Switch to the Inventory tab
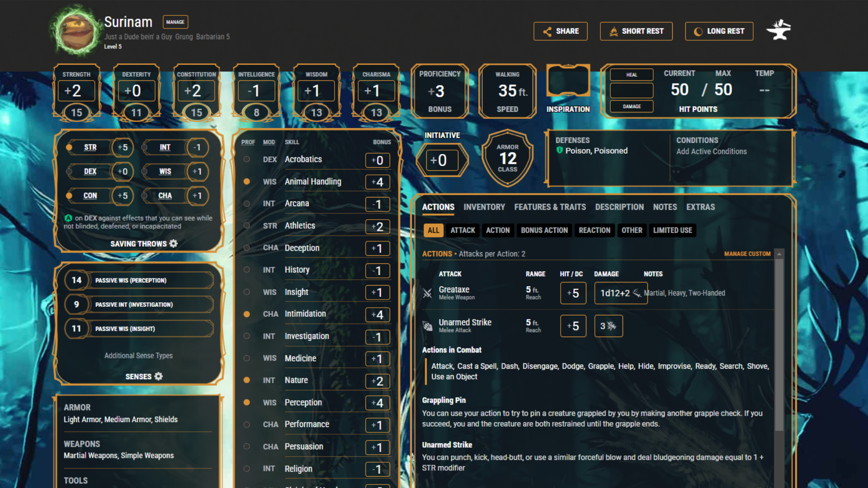Viewport: 868px width, 488px height. pos(484,207)
